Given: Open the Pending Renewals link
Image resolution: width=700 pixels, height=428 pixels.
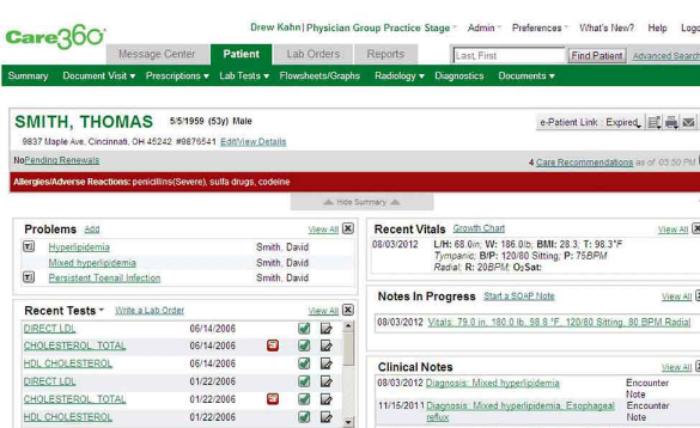Looking at the screenshot, I should [62, 160].
